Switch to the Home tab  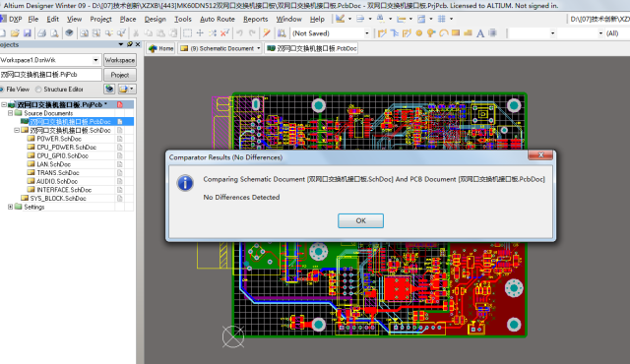[x=160, y=48]
